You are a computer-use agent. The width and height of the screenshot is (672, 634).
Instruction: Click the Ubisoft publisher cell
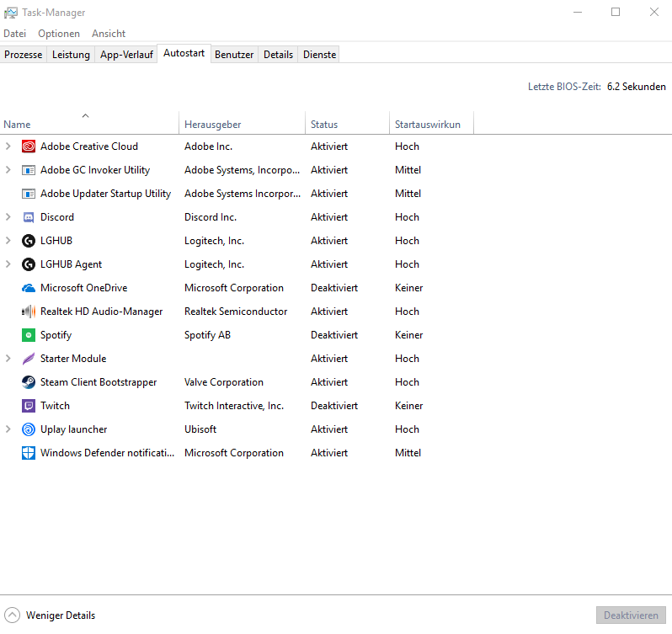(200, 429)
